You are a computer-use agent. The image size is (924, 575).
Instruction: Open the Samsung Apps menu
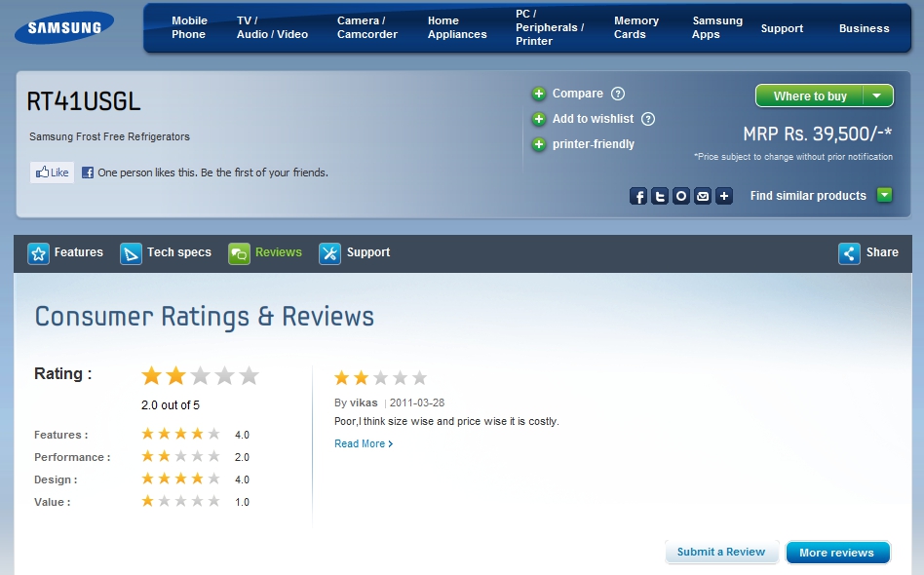(x=717, y=27)
